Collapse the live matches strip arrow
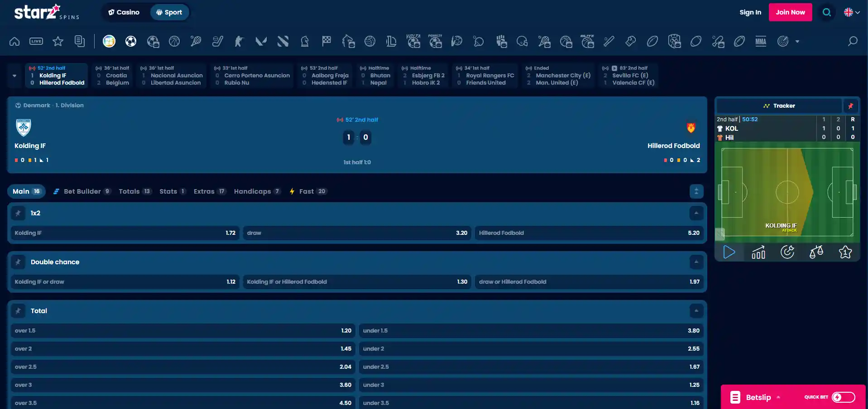Viewport: 868px width, 409px height. click(x=14, y=76)
